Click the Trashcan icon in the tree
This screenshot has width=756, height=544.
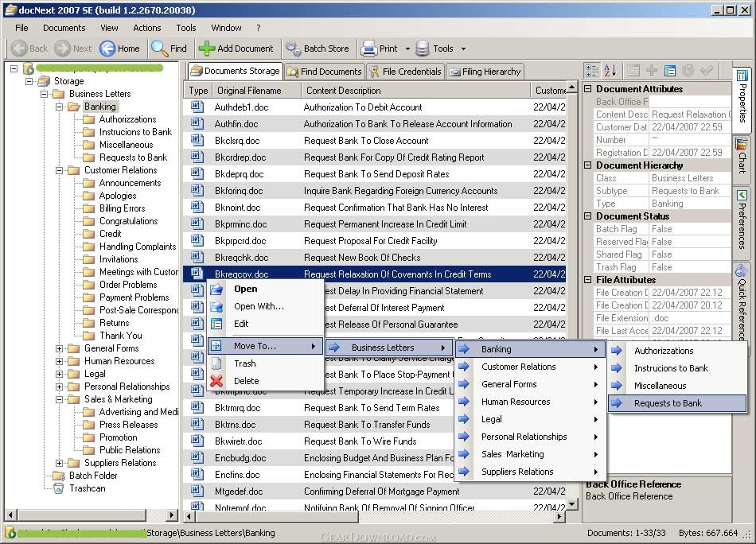coord(59,488)
